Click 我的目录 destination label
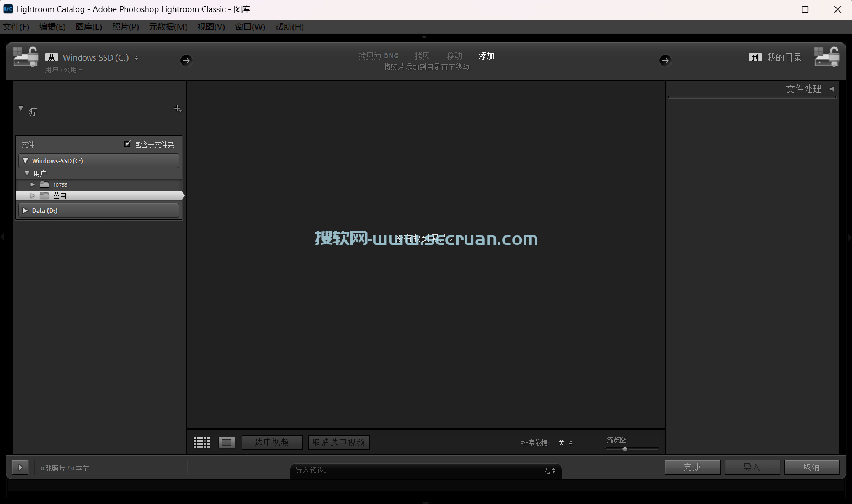The image size is (852, 504). pos(784,57)
